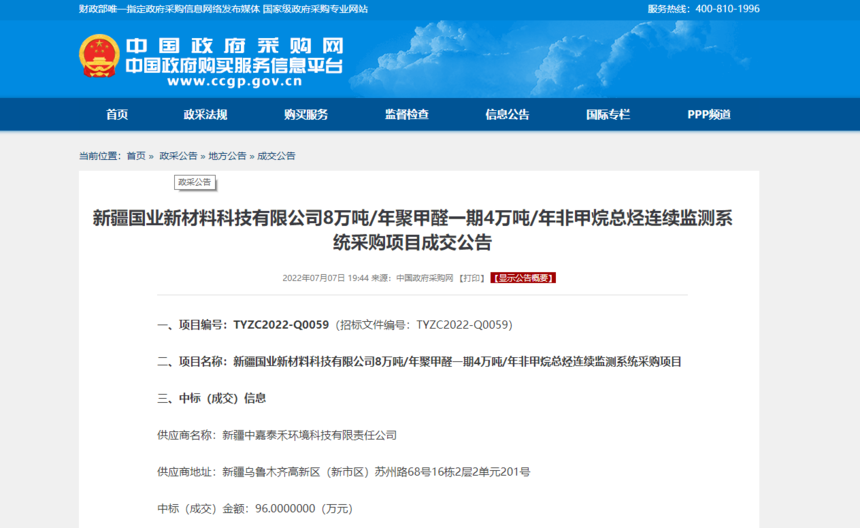The width and height of the screenshot is (860, 528).
Task: Click the 首页 breadcrumb link
Action: tap(136, 156)
